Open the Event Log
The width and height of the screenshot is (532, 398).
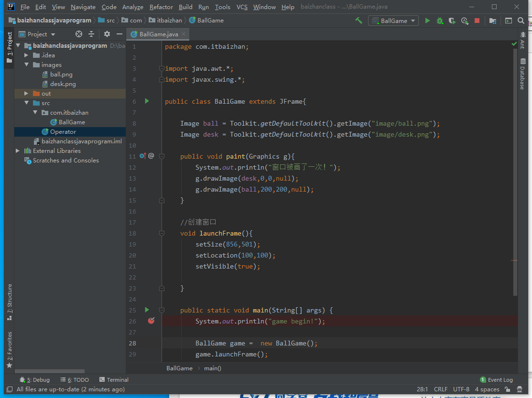pos(496,380)
